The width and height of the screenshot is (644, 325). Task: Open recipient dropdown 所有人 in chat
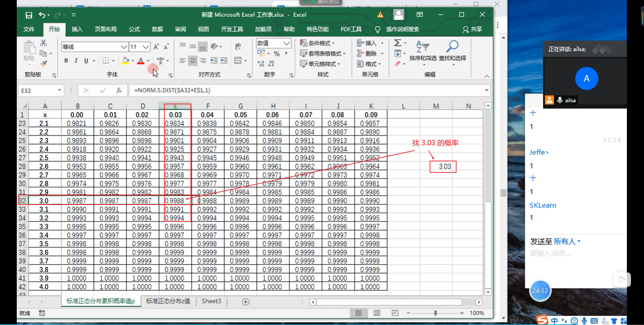(567, 241)
